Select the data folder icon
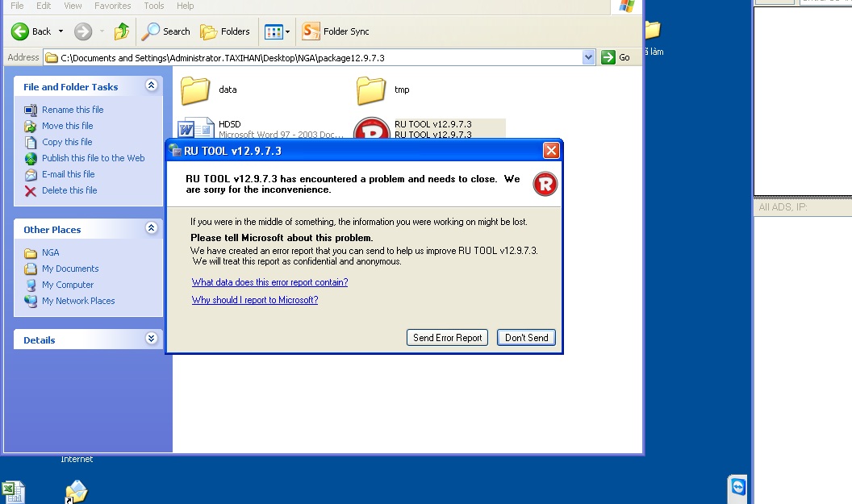 195,90
